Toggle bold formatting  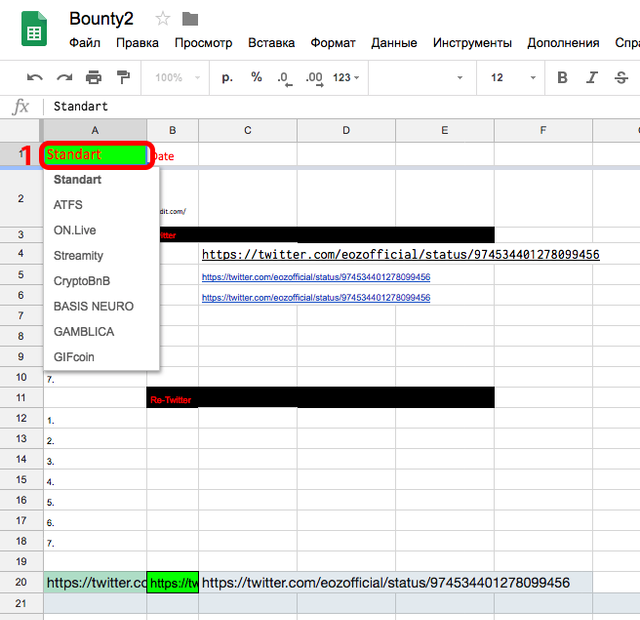point(562,77)
